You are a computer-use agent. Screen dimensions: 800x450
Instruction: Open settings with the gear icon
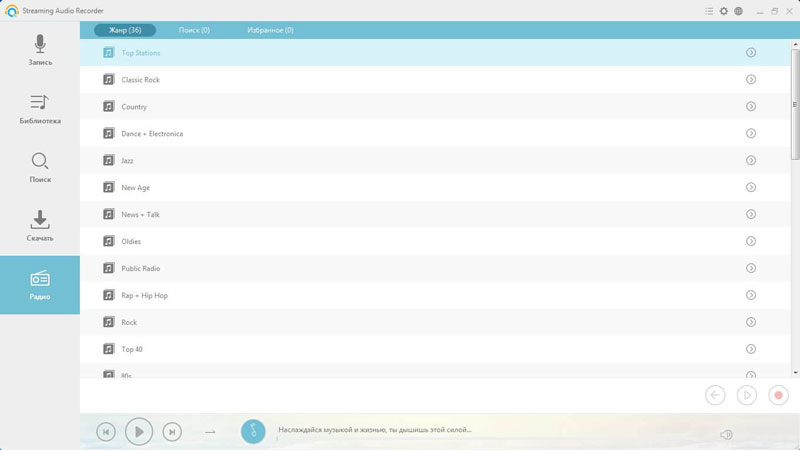[x=723, y=11]
